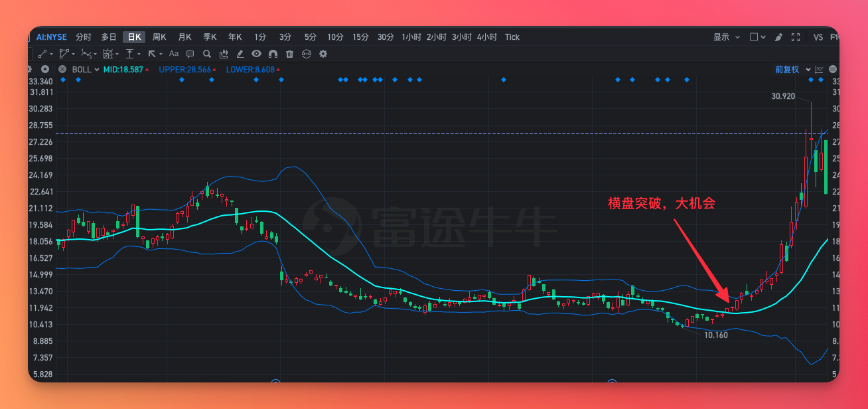Toggle magnet snap mode
868x409 pixels.
(273, 54)
